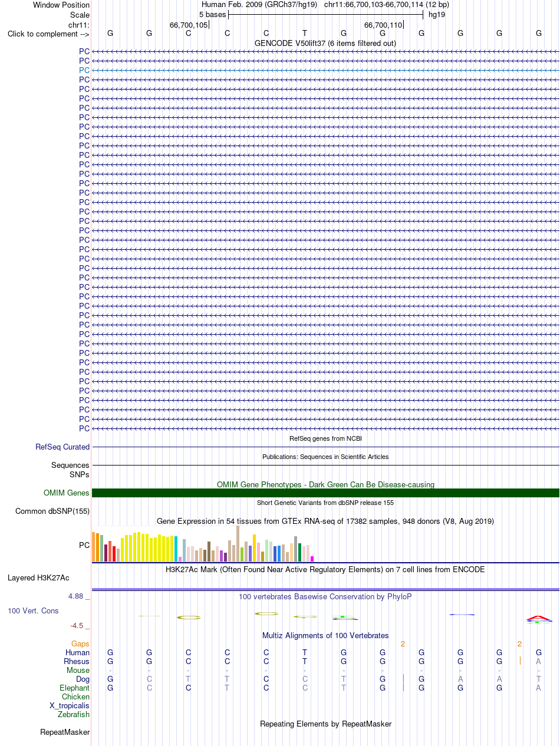Select the highlighted light-blue PC transcript label
560x746 pixels.
pos(84,70)
